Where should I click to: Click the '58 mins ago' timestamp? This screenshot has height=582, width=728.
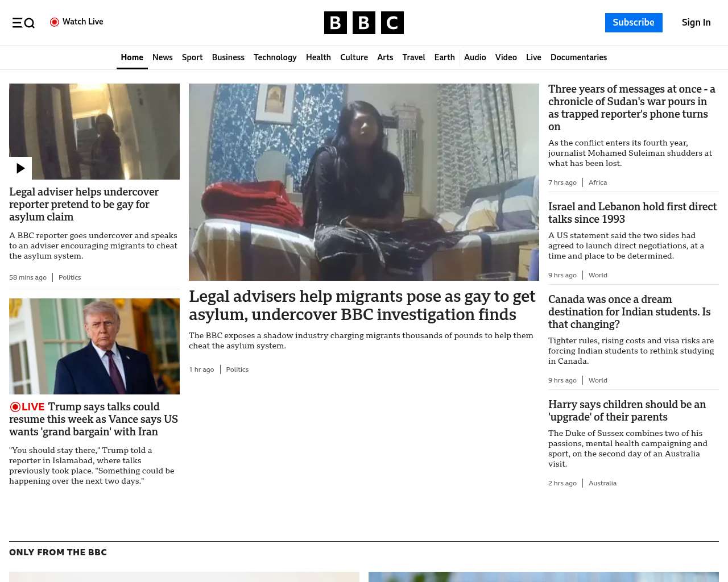28,277
